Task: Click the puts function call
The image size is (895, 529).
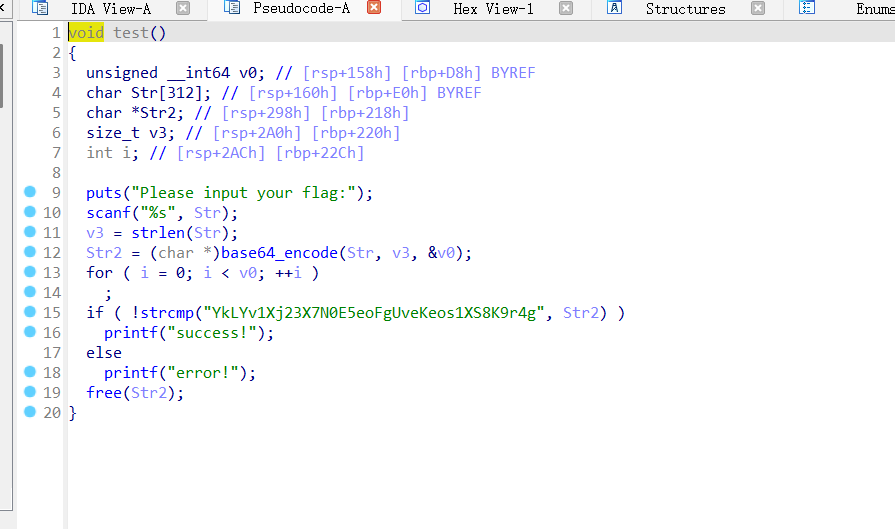Action: pyautogui.click(x=104, y=193)
